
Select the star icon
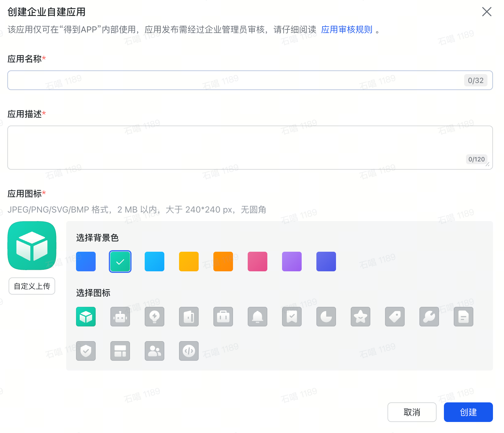[x=360, y=317]
